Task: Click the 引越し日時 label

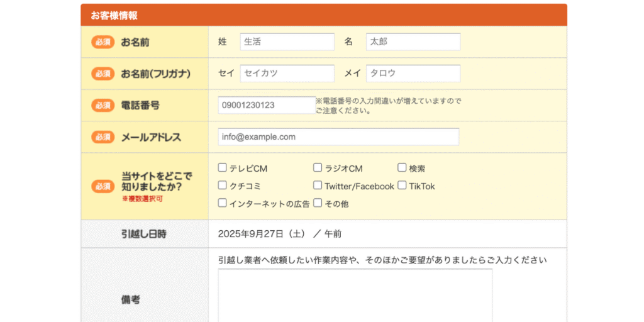Action: tap(144, 234)
